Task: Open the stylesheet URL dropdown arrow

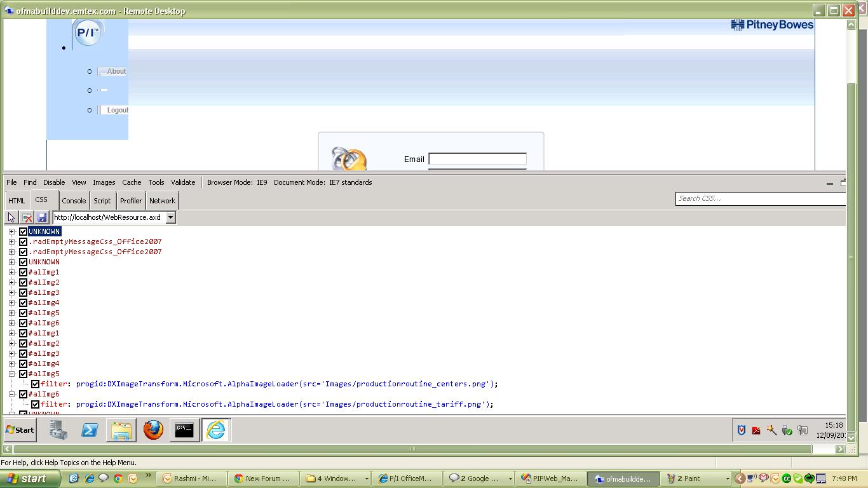Action: pyautogui.click(x=170, y=217)
